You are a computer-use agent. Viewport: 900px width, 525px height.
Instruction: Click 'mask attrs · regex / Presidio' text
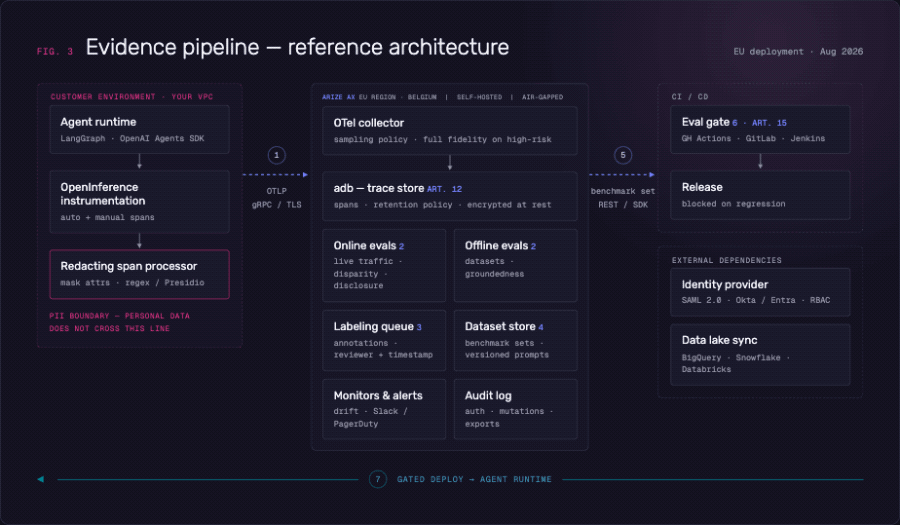132,283
